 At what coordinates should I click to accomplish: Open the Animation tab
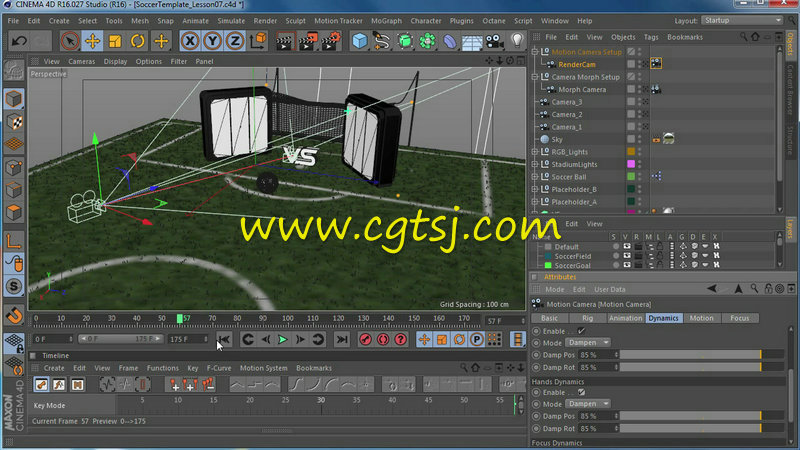(x=626, y=318)
